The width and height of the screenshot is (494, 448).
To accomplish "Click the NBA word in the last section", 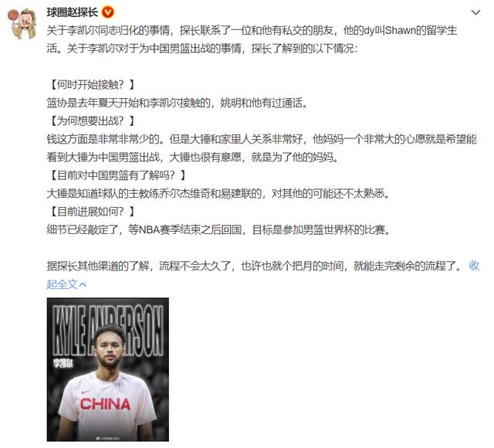I will coord(149,230).
